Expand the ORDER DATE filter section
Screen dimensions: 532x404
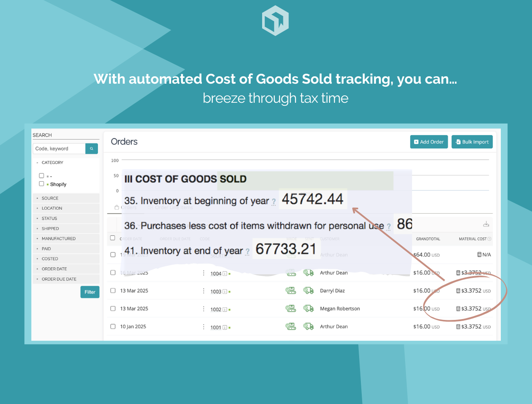[66, 269]
